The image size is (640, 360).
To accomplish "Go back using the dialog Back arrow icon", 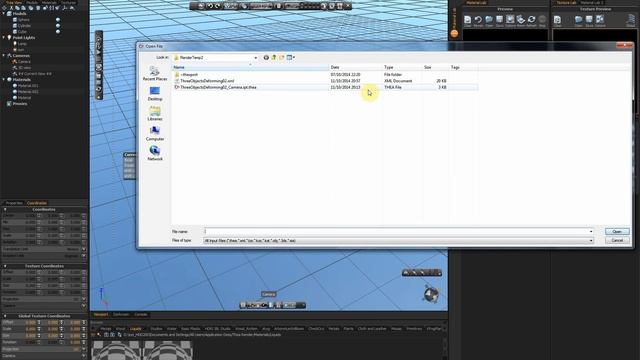I will [266, 58].
